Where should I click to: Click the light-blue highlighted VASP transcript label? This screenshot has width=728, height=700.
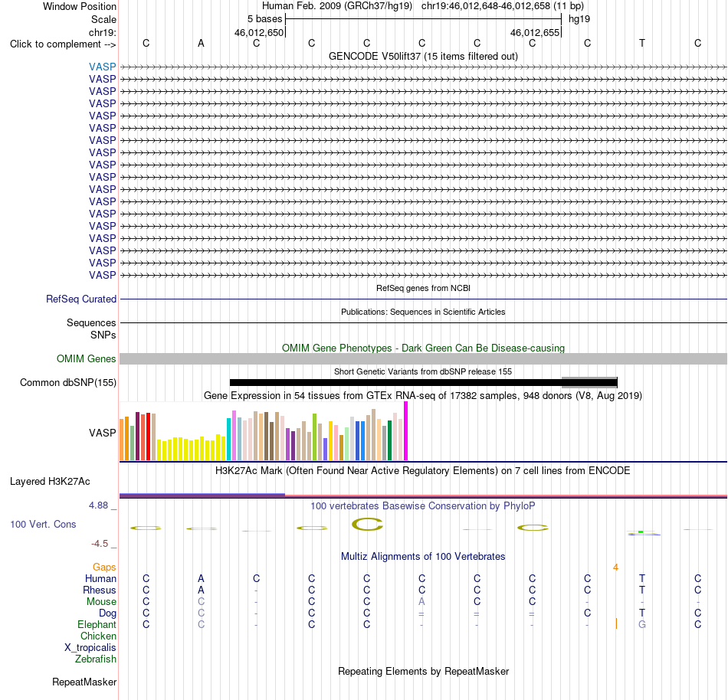(102, 67)
